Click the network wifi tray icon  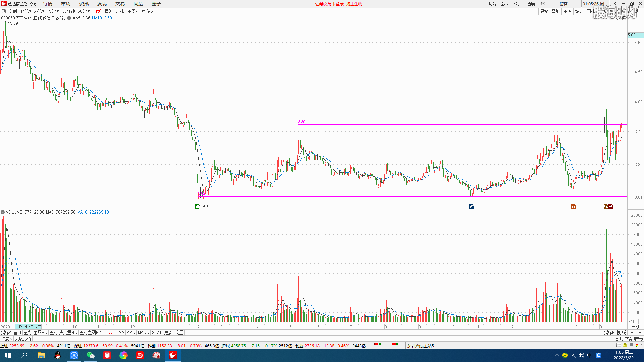pyautogui.click(x=573, y=355)
